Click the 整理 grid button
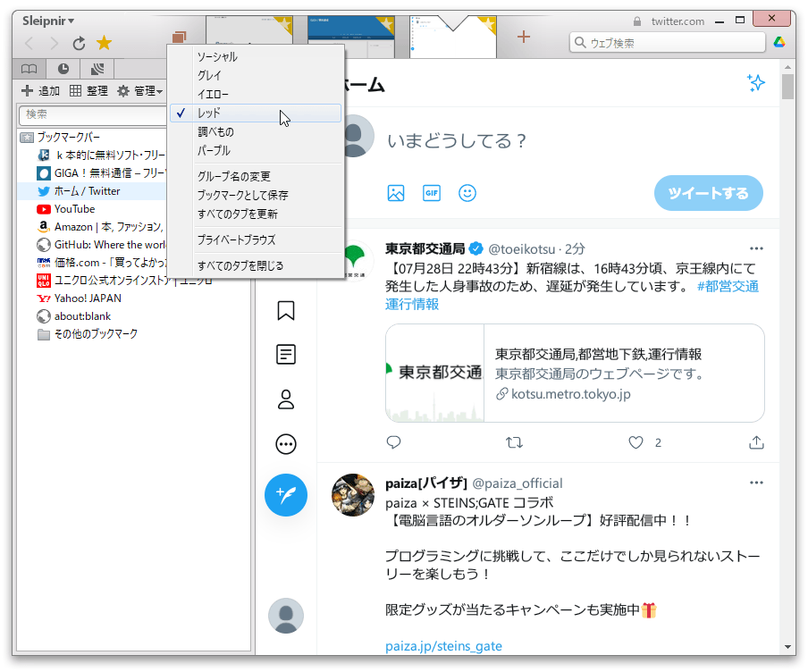 [x=88, y=91]
